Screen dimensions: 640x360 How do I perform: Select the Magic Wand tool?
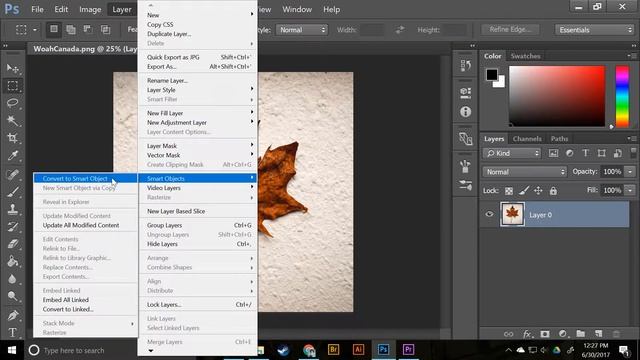click(13, 120)
